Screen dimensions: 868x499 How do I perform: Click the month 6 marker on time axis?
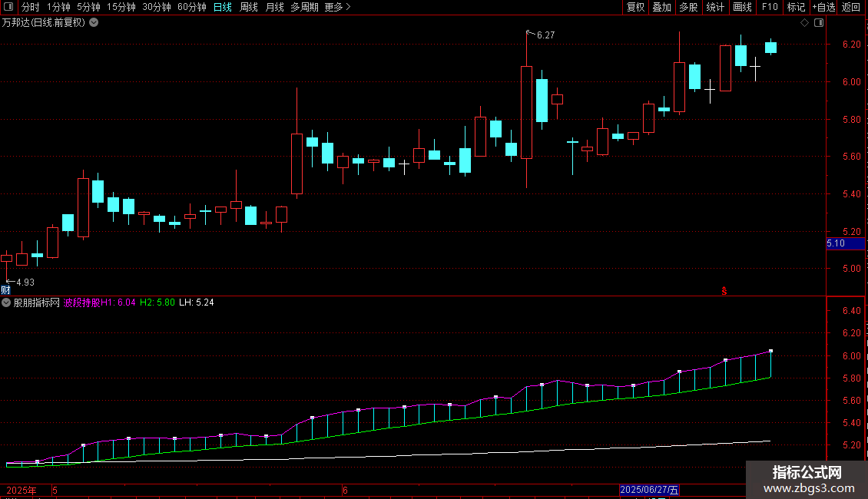tap(345, 490)
